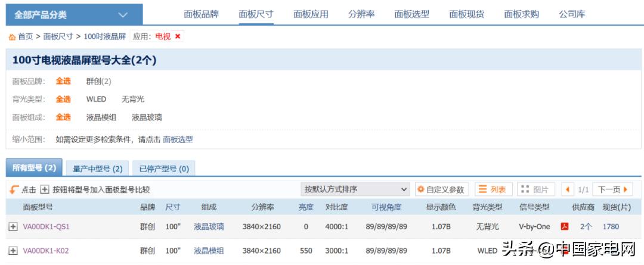Image resolution: width=644 pixels, height=265 pixels.
Task: Go to previous page arrow
Action: (x=567, y=189)
